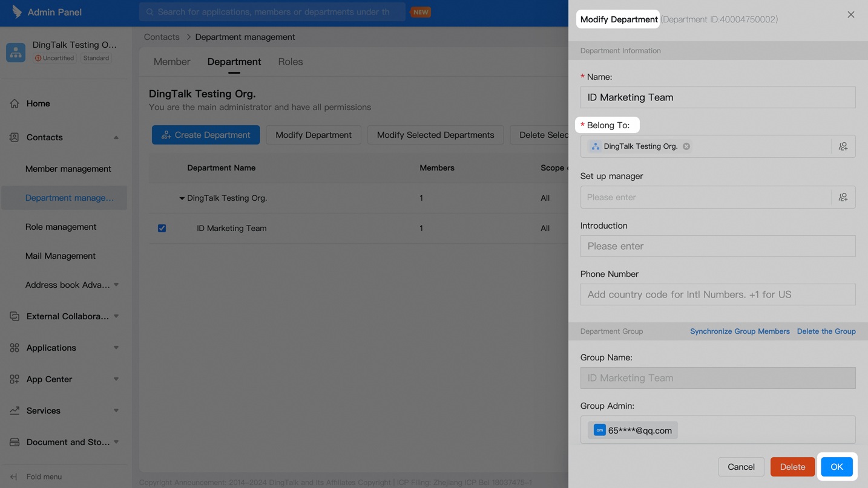
Task: Uncheck the ID Marketing Team checkbox
Action: pos(162,228)
